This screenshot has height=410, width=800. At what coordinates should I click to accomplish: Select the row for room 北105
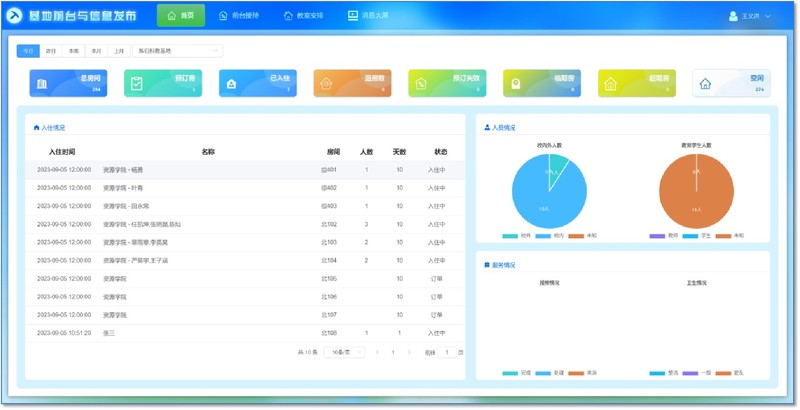(x=245, y=278)
